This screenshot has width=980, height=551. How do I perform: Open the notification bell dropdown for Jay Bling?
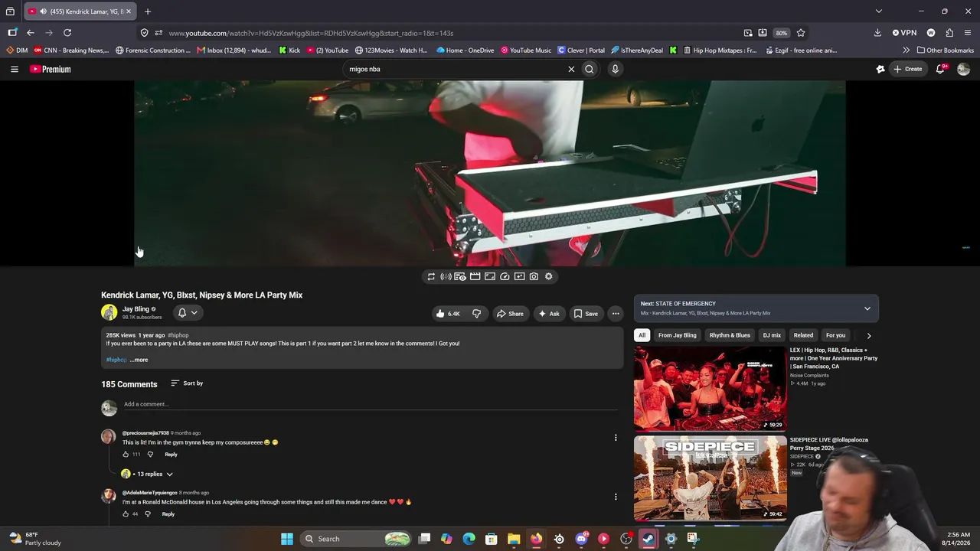188,312
